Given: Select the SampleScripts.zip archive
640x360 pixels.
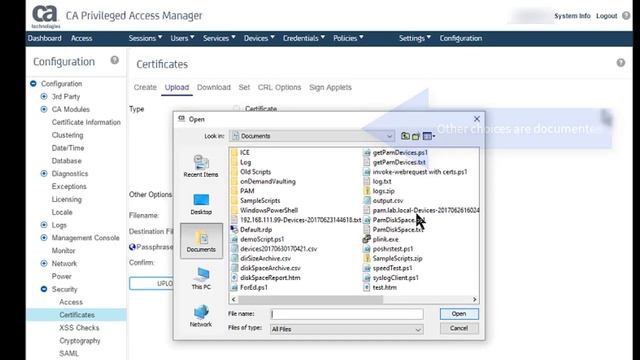Looking at the screenshot, I should tap(393, 258).
